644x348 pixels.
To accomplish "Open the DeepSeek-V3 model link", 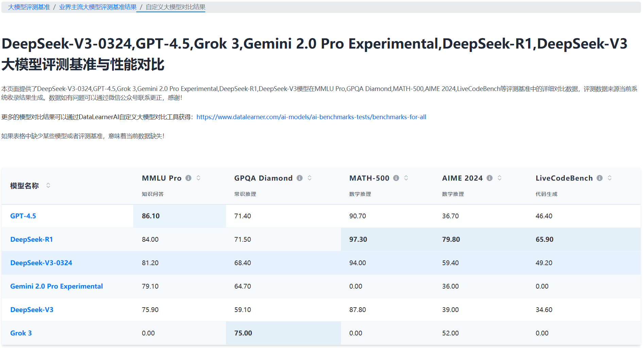I will (32, 310).
